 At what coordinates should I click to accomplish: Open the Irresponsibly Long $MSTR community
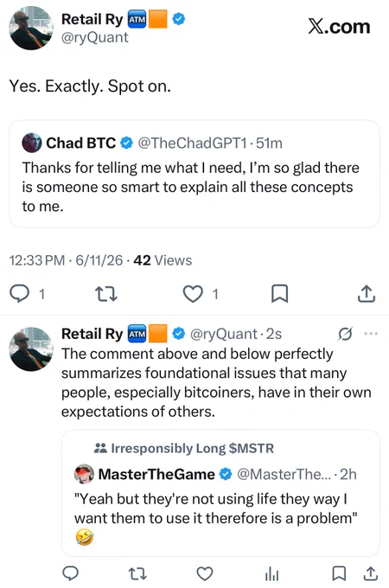184,448
